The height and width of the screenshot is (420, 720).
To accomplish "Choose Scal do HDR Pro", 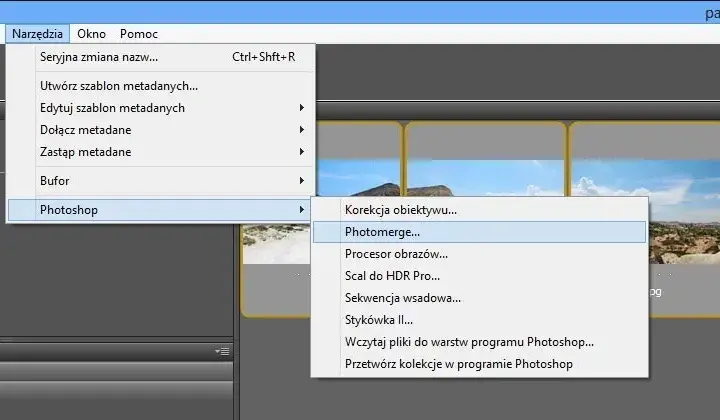I will coord(479,276).
